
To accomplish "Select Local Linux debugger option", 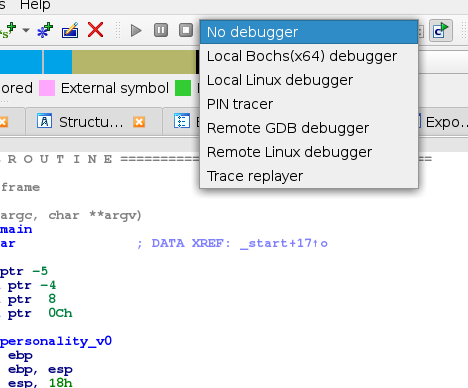I will pos(309,80).
